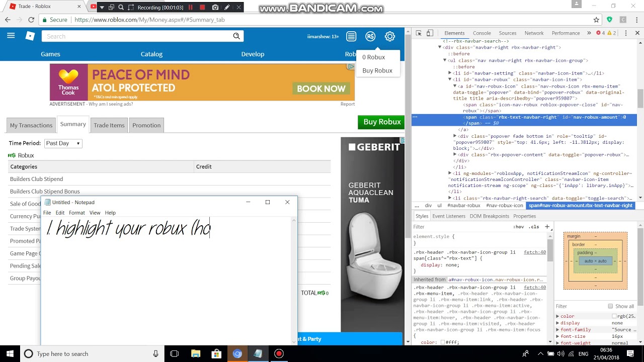Click the Bandicam pencil draw icon

pyautogui.click(x=227, y=7)
